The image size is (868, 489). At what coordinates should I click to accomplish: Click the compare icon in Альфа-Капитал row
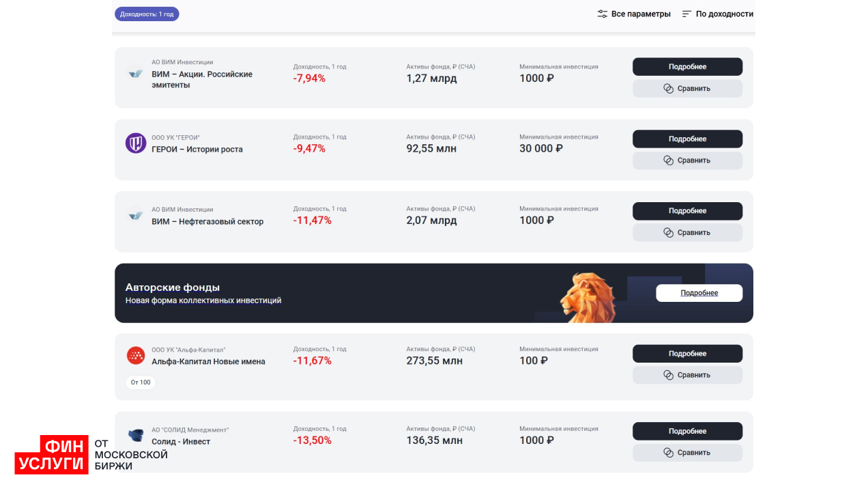pos(669,375)
